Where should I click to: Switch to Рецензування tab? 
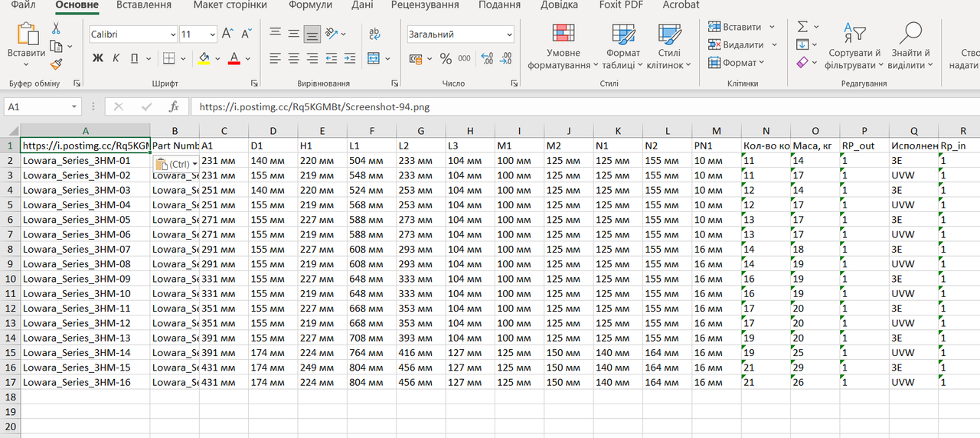click(425, 5)
